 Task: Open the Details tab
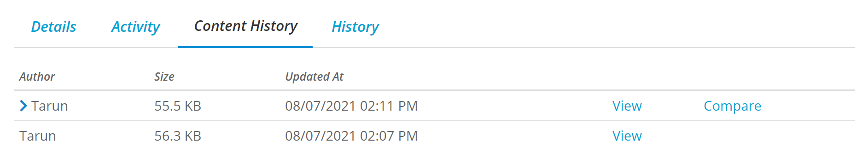pyautogui.click(x=53, y=27)
